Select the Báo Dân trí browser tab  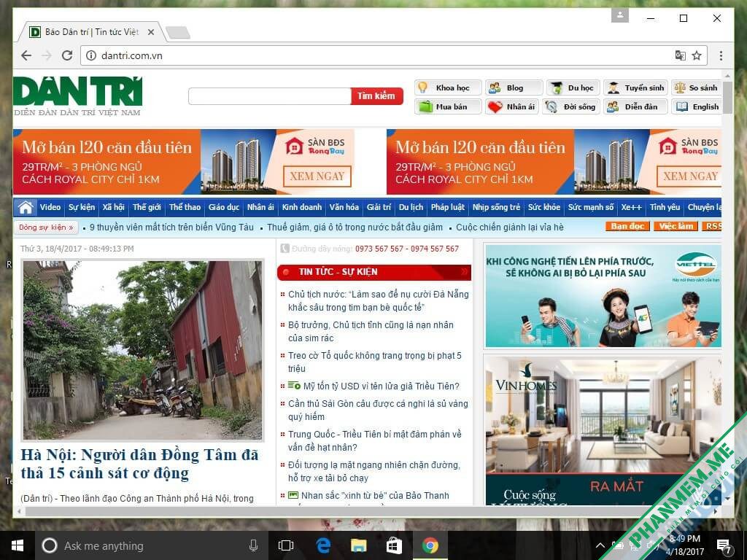pyautogui.click(x=91, y=32)
